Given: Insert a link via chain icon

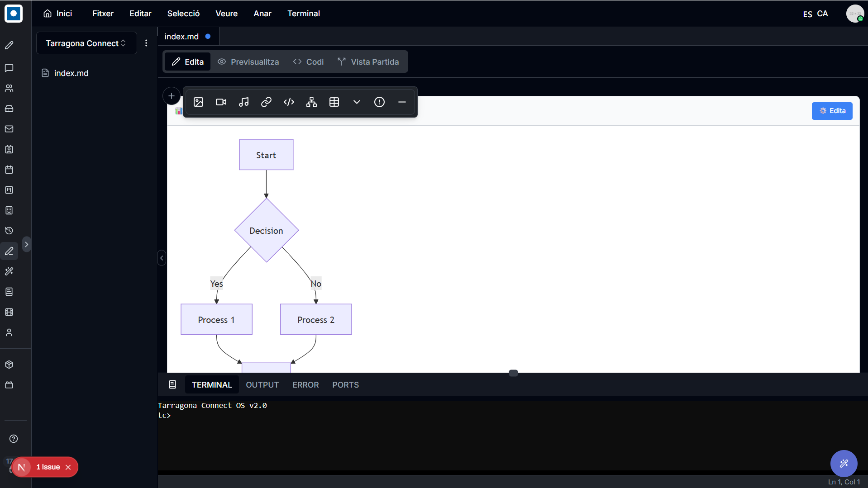Looking at the screenshot, I should tap(266, 102).
